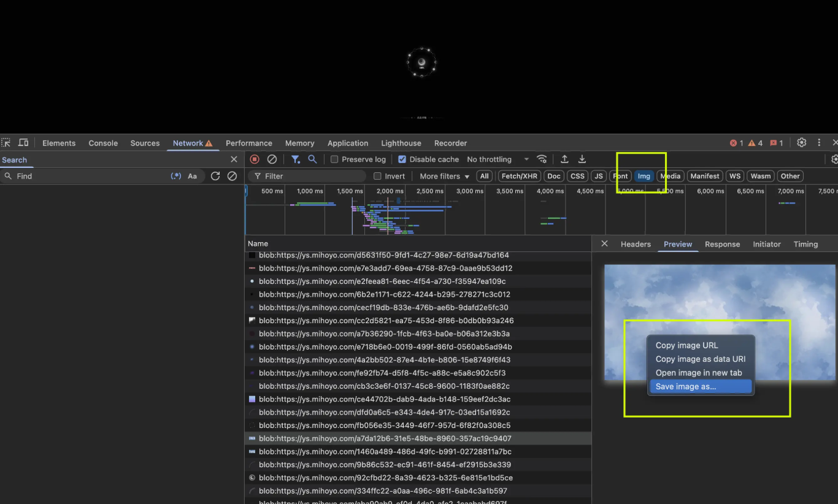Click export HAR download icon

pyautogui.click(x=582, y=159)
